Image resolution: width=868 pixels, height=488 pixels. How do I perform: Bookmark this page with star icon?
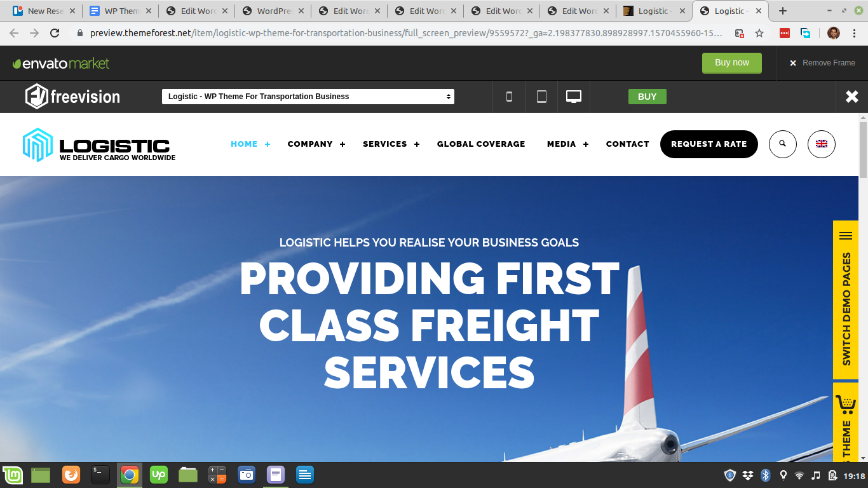(759, 33)
